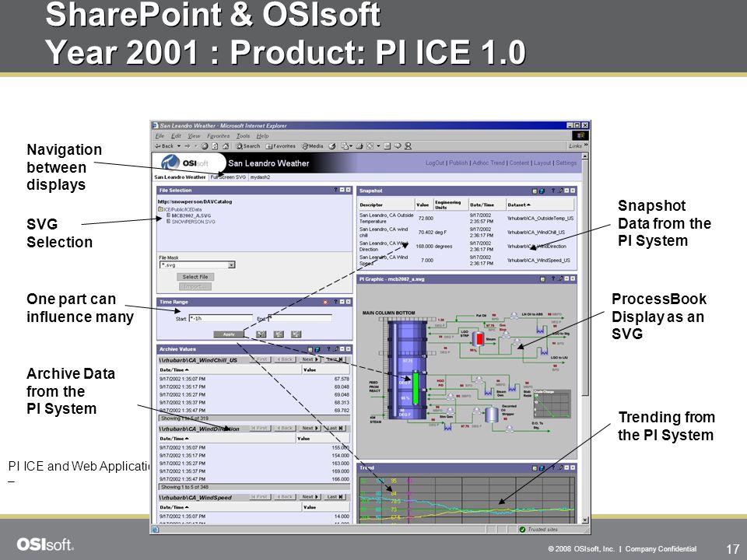This screenshot has width=747, height=560.
Task: Click the IE Back arrow button
Action: point(164,146)
